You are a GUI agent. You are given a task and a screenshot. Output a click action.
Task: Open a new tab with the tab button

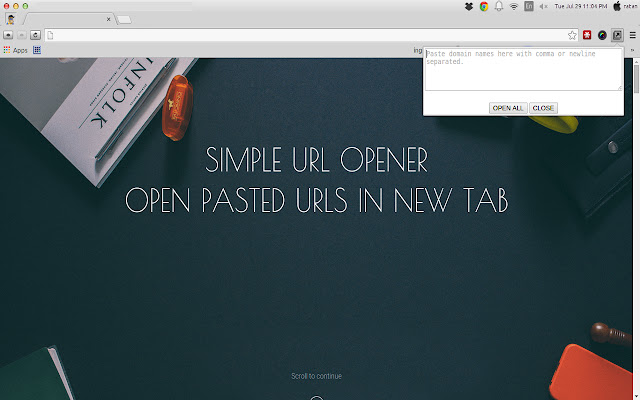[x=124, y=20]
